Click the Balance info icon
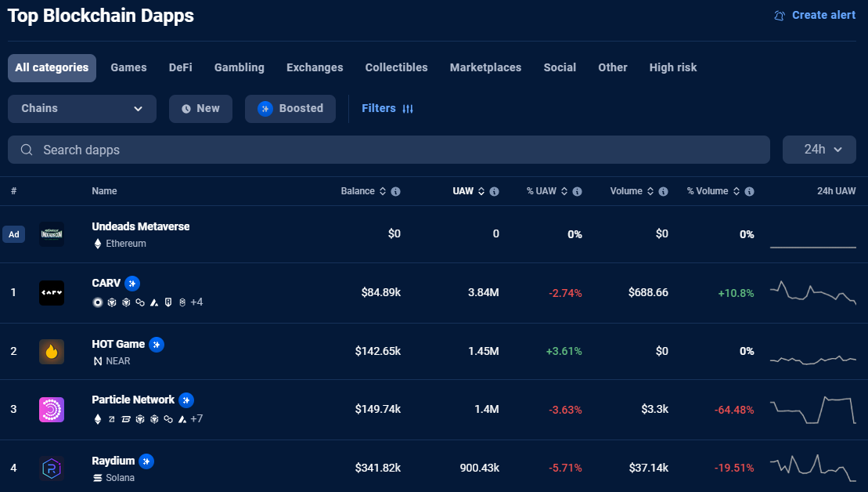 [x=396, y=191]
